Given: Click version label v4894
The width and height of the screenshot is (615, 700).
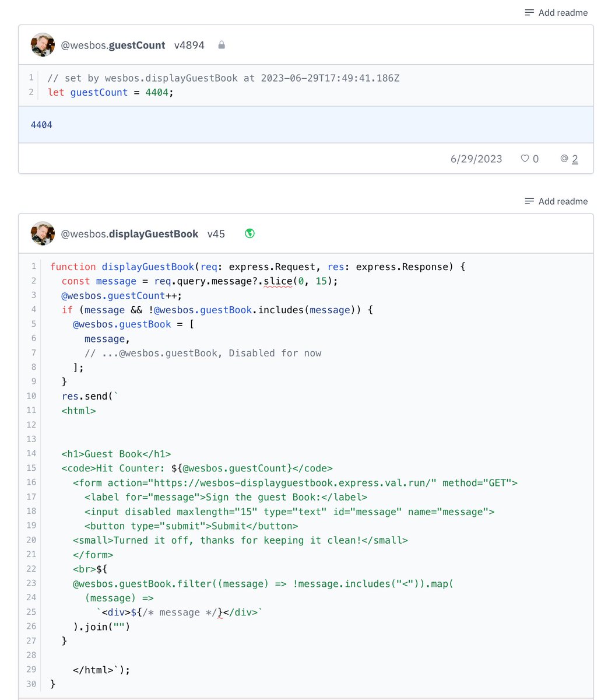Looking at the screenshot, I should coord(189,45).
